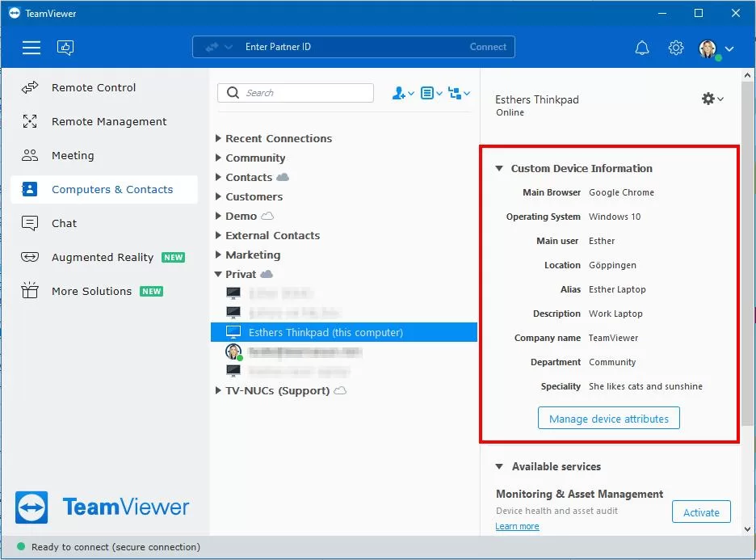Screen dimensions: 756x560
Task: Open the hamburger menu icon
Action: 31,48
